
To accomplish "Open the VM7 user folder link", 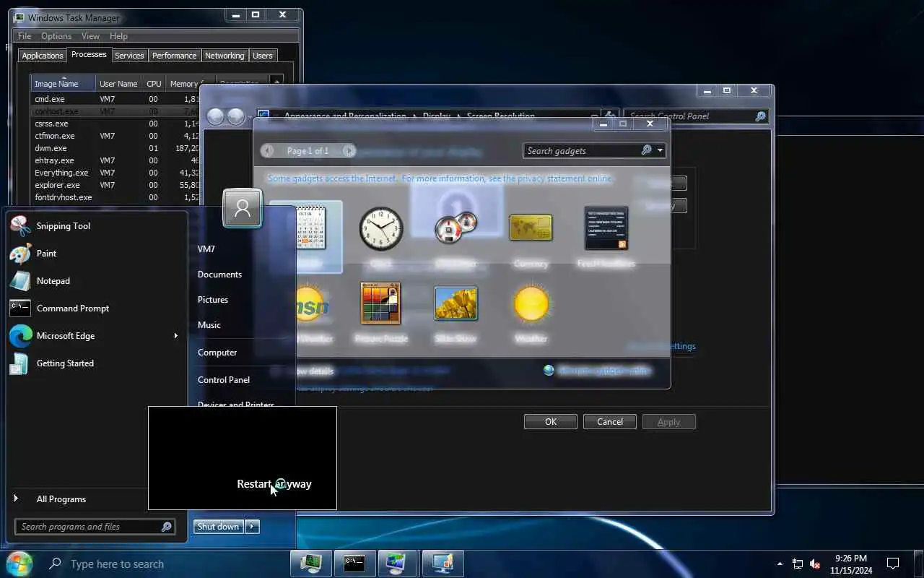I will 206,249.
